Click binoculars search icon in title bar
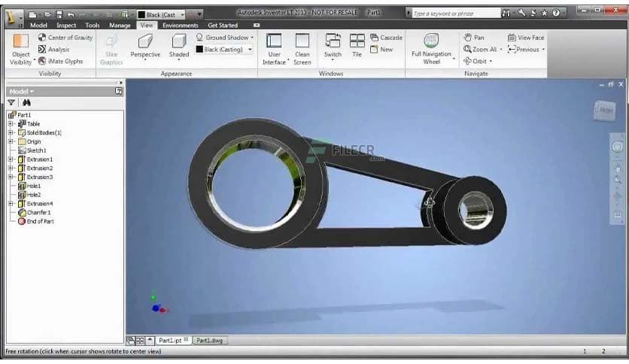This screenshot has height=364, width=629. (506, 14)
